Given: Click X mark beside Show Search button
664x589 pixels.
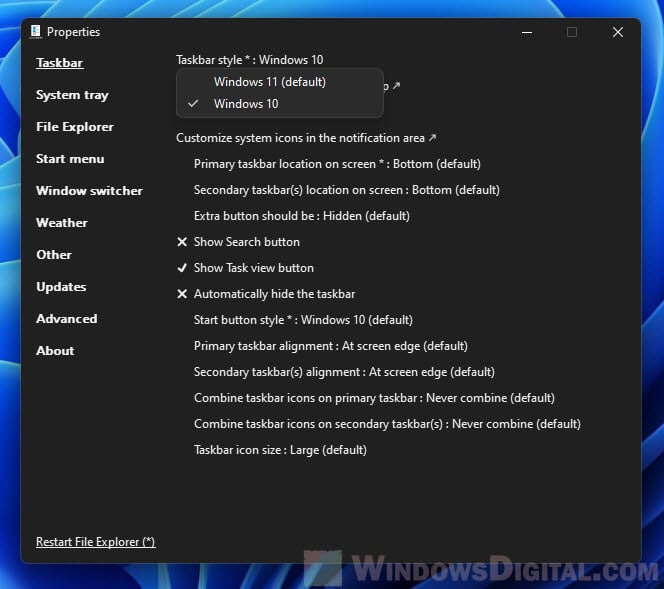Looking at the screenshot, I should click(x=182, y=242).
